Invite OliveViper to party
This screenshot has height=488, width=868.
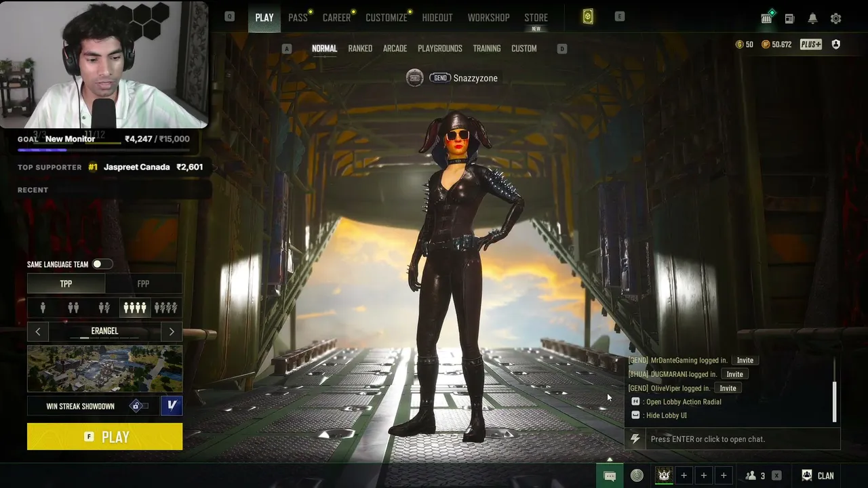[x=728, y=388]
